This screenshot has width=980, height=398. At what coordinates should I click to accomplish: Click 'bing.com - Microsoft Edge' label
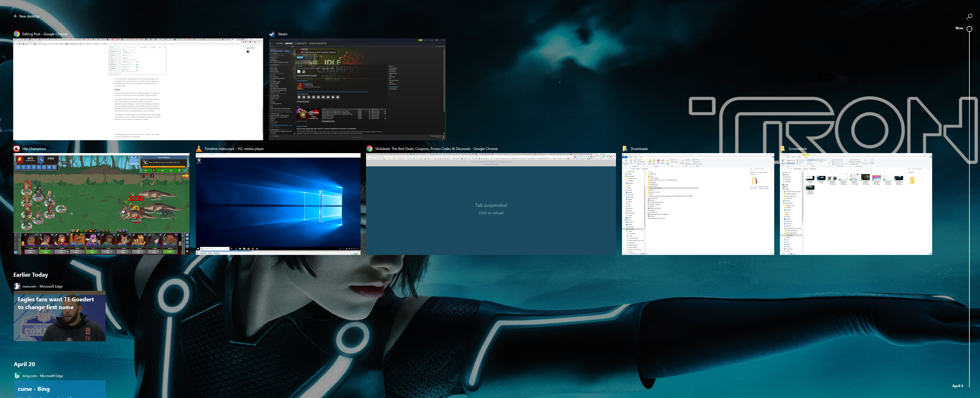click(x=43, y=376)
